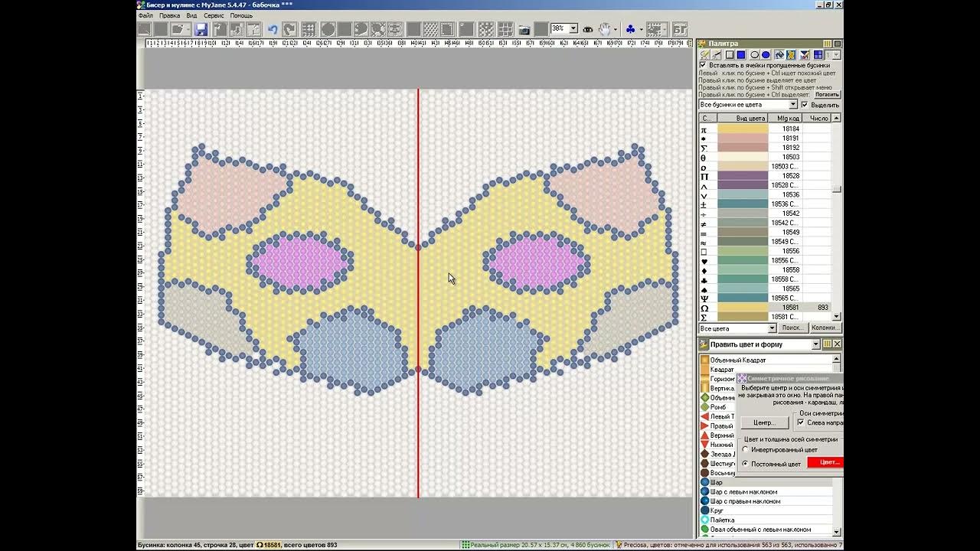
Task: Select filled blue square palette tool
Action: 741,55
